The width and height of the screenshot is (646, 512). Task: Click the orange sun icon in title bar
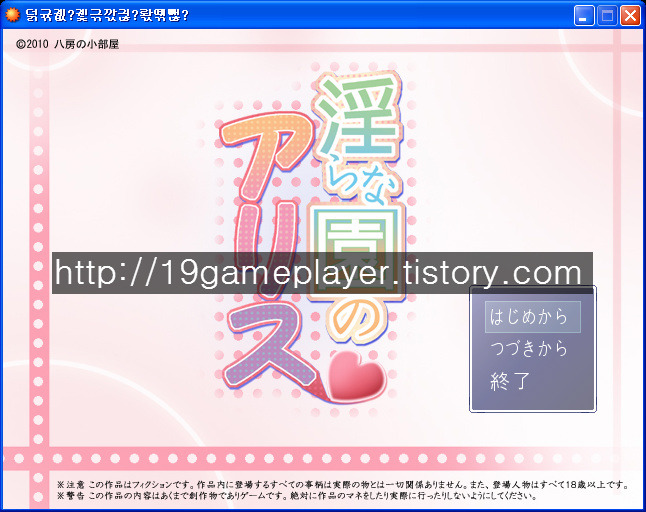tap(12, 15)
